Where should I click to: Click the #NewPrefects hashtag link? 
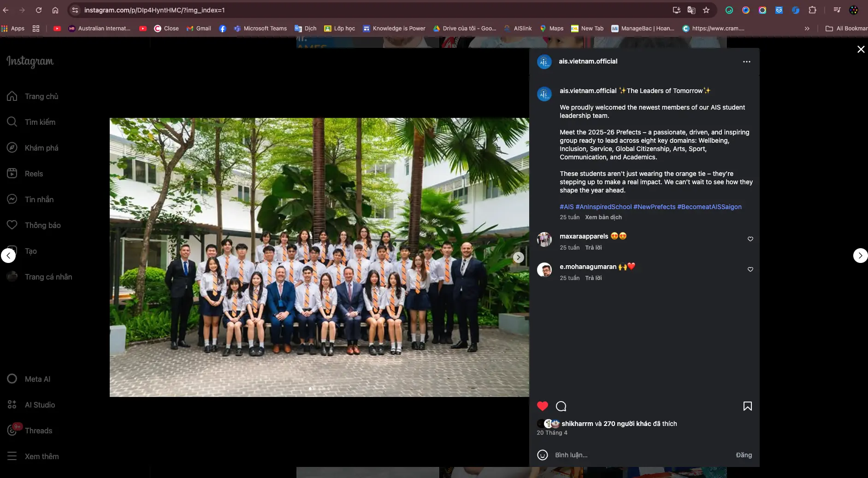[654, 207]
